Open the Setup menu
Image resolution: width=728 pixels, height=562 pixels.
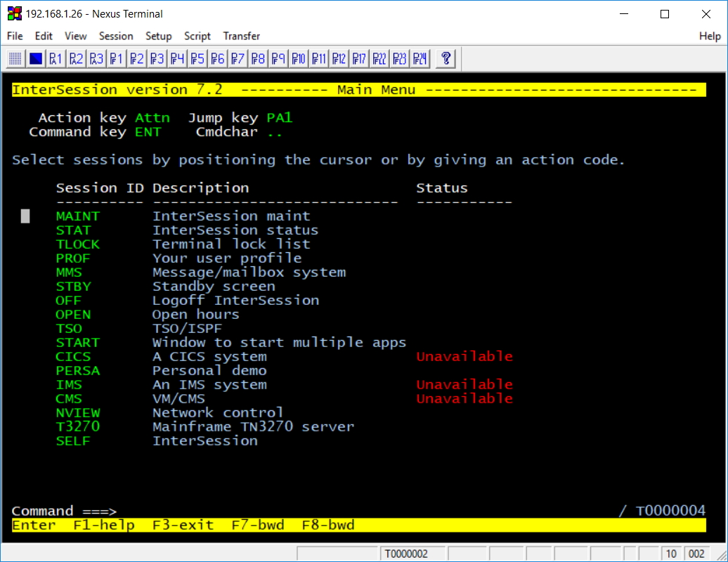point(158,36)
